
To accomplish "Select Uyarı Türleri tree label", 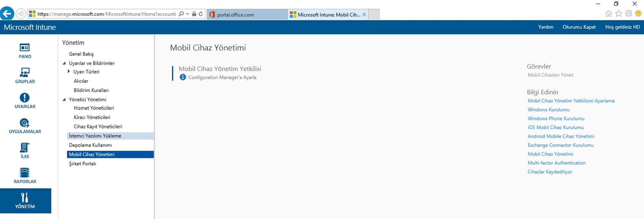I will click(x=86, y=72).
